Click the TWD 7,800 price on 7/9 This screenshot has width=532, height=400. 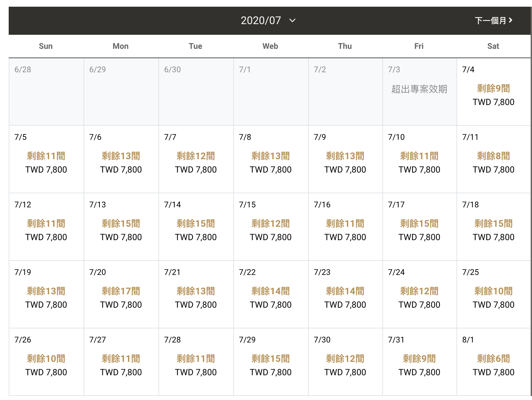(345, 170)
